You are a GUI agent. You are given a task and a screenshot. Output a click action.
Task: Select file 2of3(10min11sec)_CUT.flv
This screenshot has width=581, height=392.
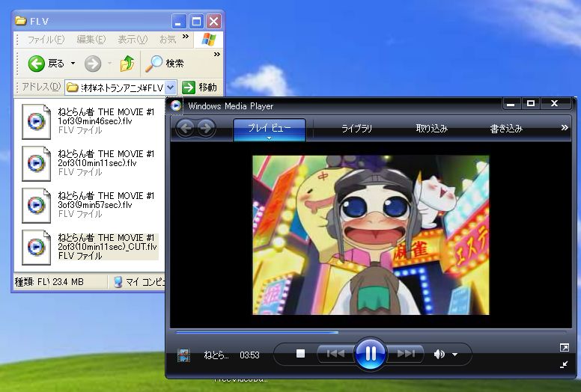(108, 247)
